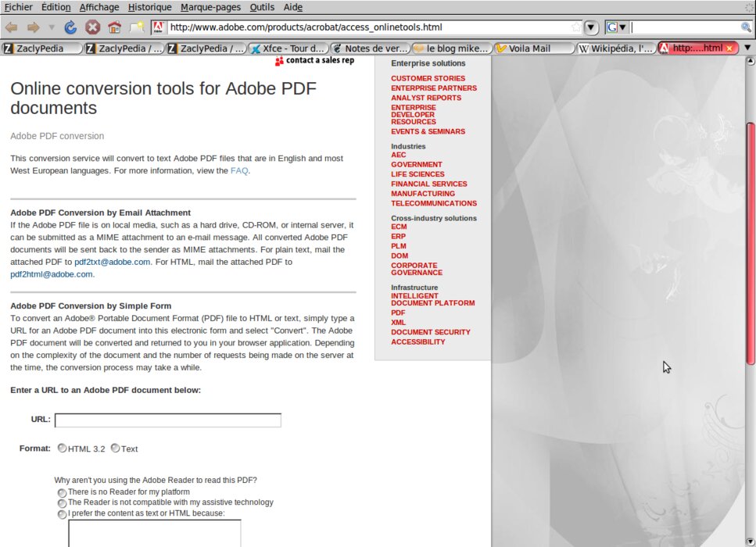Image resolution: width=756 pixels, height=547 pixels.
Task: Close the active Adobe tab
Action: pyautogui.click(x=729, y=48)
